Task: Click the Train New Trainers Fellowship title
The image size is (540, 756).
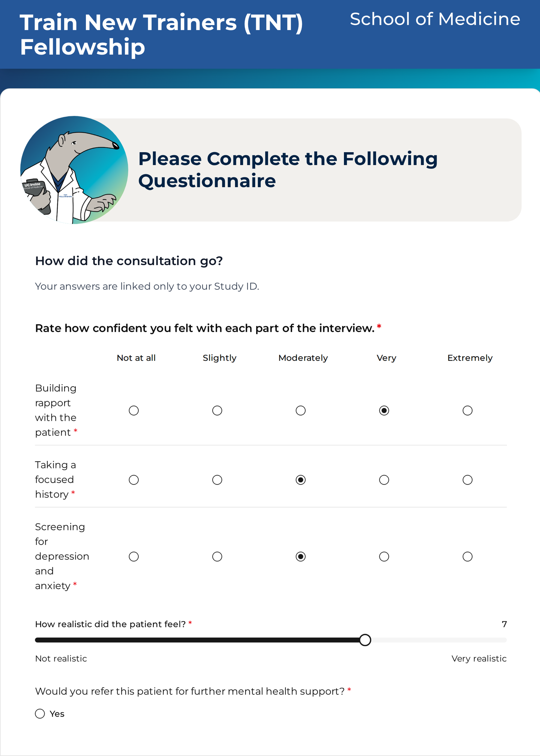Action: [161, 34]
